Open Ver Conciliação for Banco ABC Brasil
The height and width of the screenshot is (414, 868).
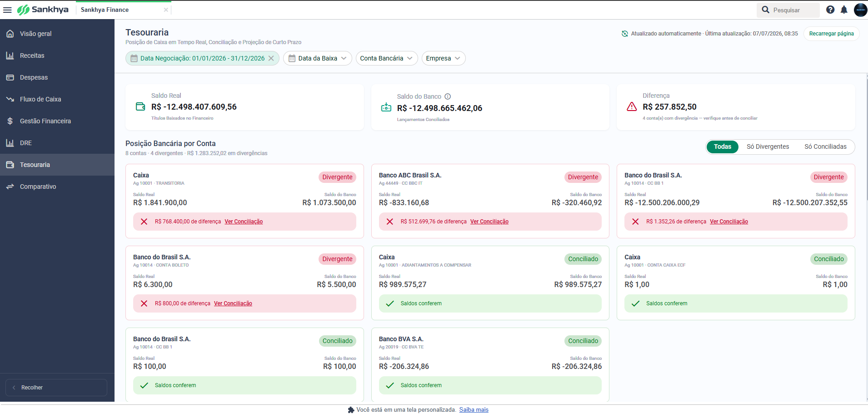489,222
